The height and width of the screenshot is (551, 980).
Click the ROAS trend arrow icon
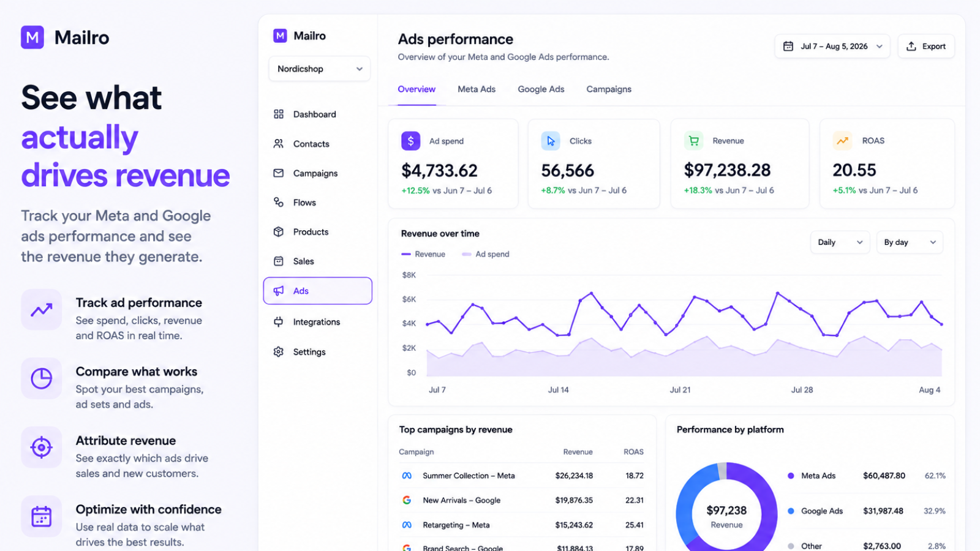[842, 141]
